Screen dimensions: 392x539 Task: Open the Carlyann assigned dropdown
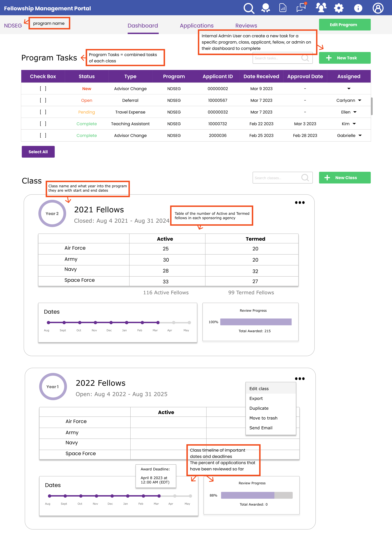(x=360, y=100)
